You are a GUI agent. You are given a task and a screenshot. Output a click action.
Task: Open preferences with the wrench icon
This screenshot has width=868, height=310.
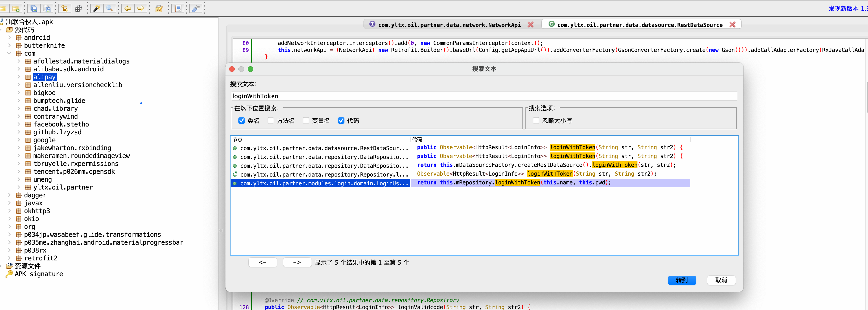(x=196, y=8)
